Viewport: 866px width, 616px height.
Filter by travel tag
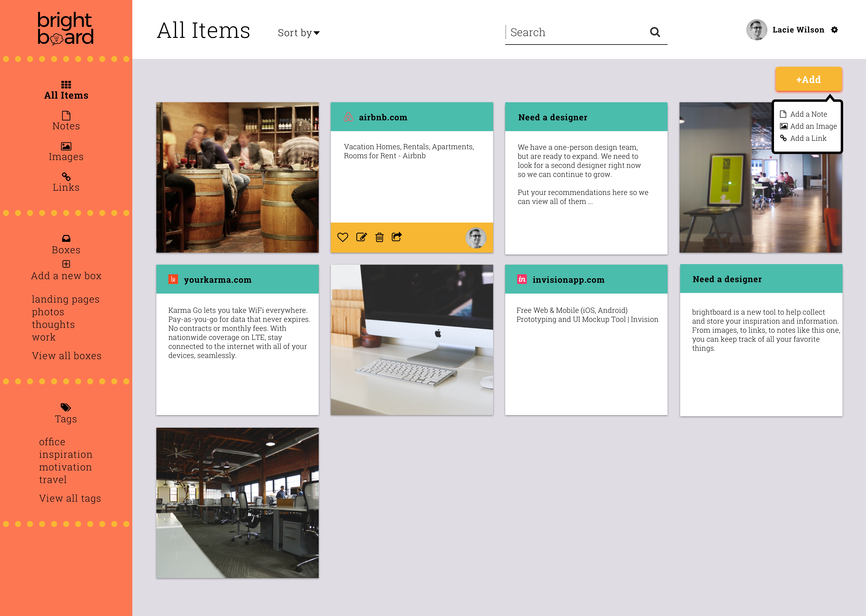[53, 480]
